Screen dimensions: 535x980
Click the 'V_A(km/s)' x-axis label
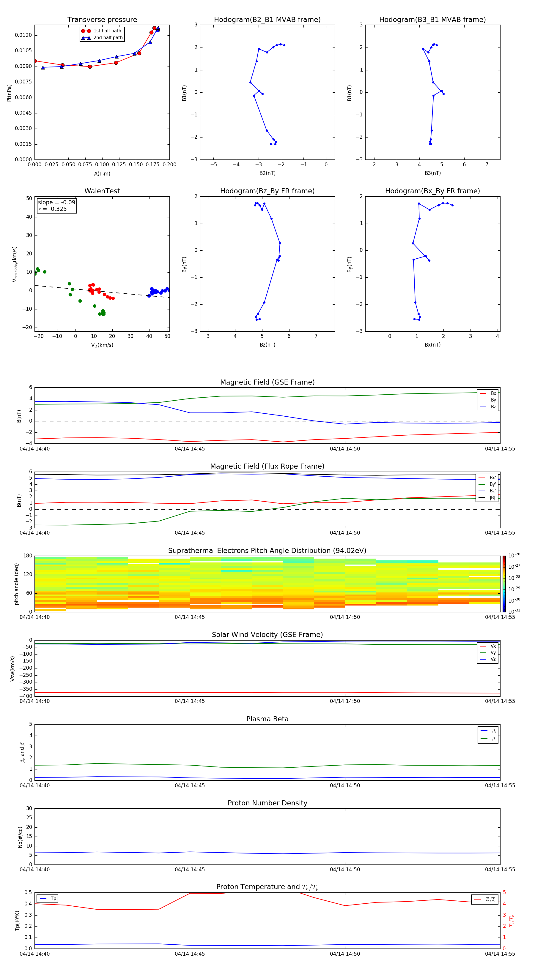click(x=102, y=345)
